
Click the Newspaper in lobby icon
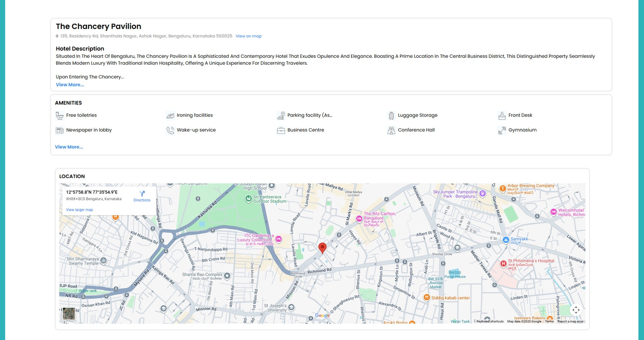[59, 130]
